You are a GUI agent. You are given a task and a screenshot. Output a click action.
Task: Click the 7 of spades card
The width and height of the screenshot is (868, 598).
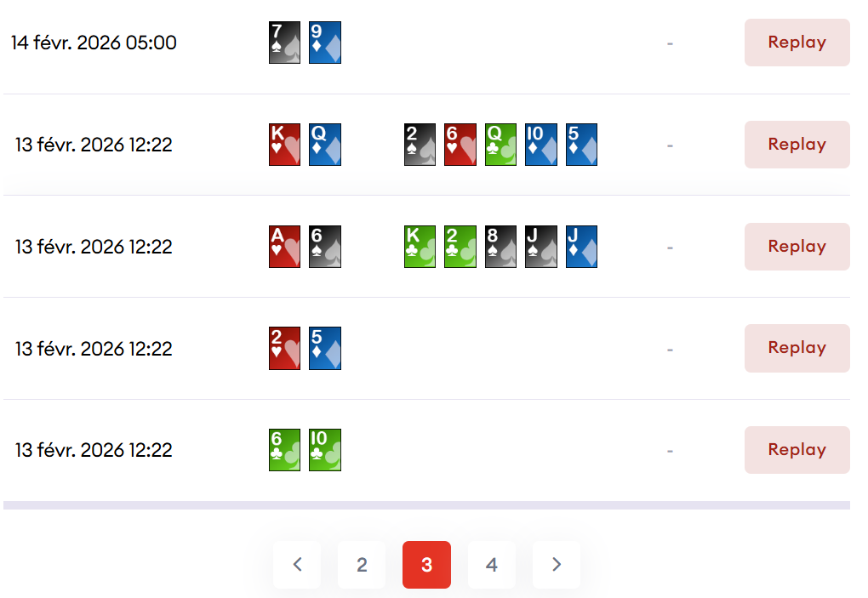[x=284, y=43]
